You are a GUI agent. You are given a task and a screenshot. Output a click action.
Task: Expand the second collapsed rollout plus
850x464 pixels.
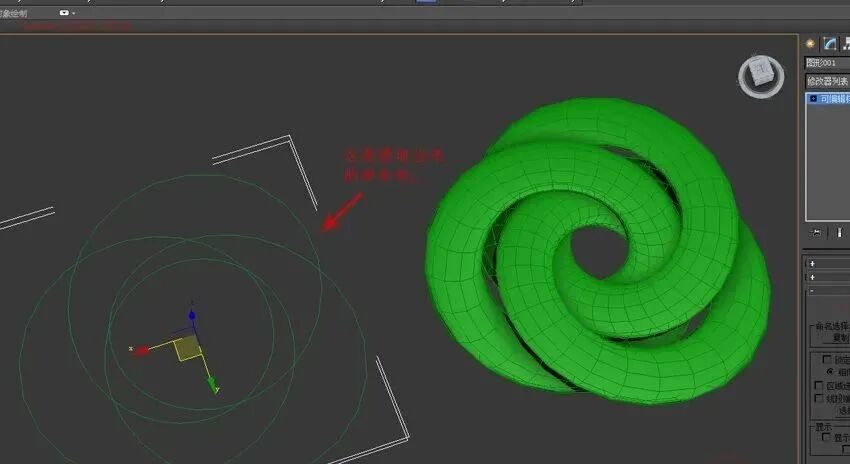pos(812,277)
